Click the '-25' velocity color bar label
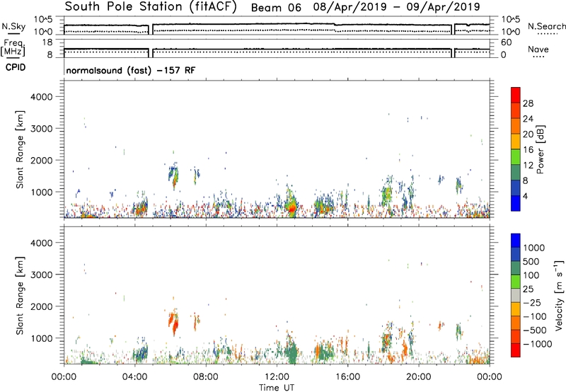This screenshot has height=392, width=566. pyautogui.click(x=532, y=302)
